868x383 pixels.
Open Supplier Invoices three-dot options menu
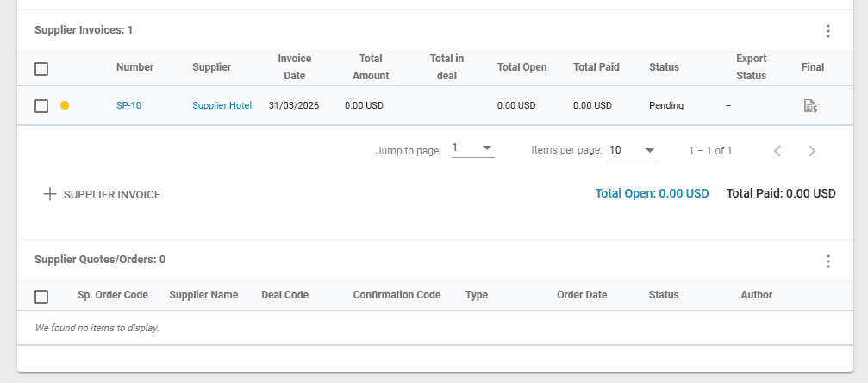(x=827, y=31)
